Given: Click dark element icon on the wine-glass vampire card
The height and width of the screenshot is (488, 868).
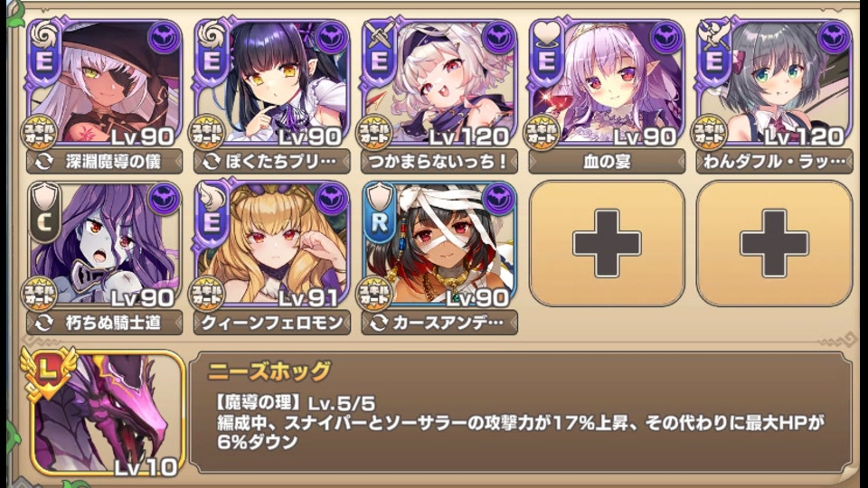Looking at the screenshot, I should pyautogui.click(x=666, y=38).
